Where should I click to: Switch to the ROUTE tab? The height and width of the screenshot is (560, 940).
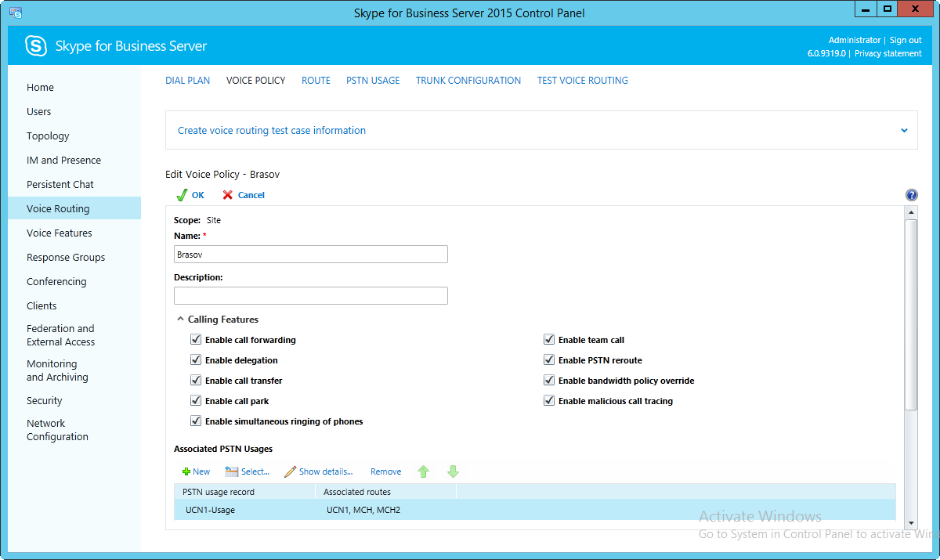coord(316,81)
